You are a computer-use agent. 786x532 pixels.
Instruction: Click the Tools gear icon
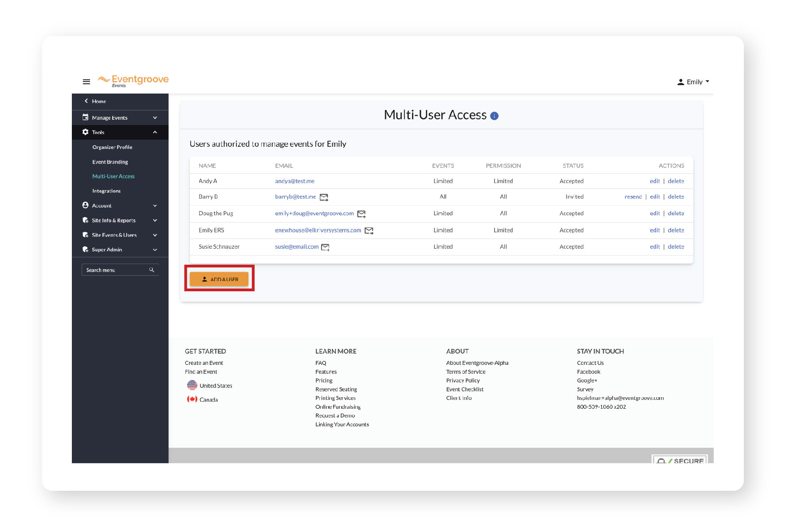pos(85,132)
